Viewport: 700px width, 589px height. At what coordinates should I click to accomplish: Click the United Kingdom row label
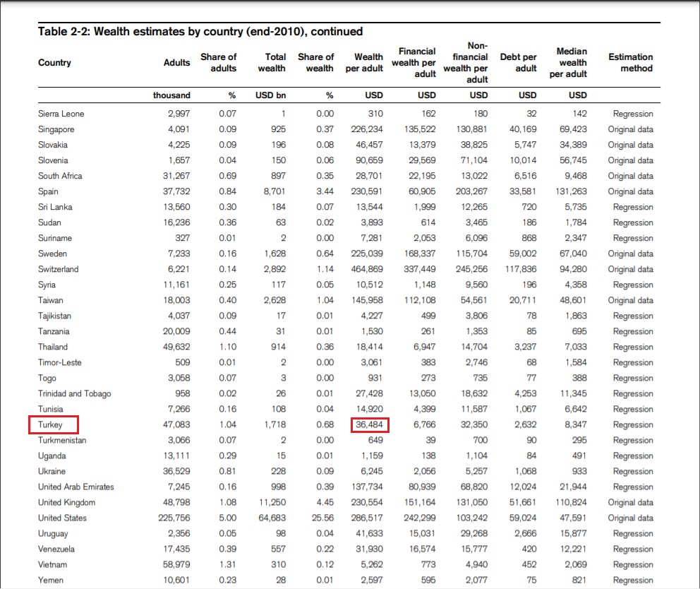point(66,502)
